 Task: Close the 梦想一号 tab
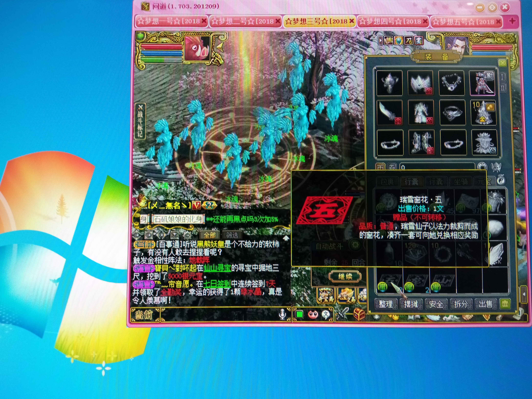pos(204,21)
